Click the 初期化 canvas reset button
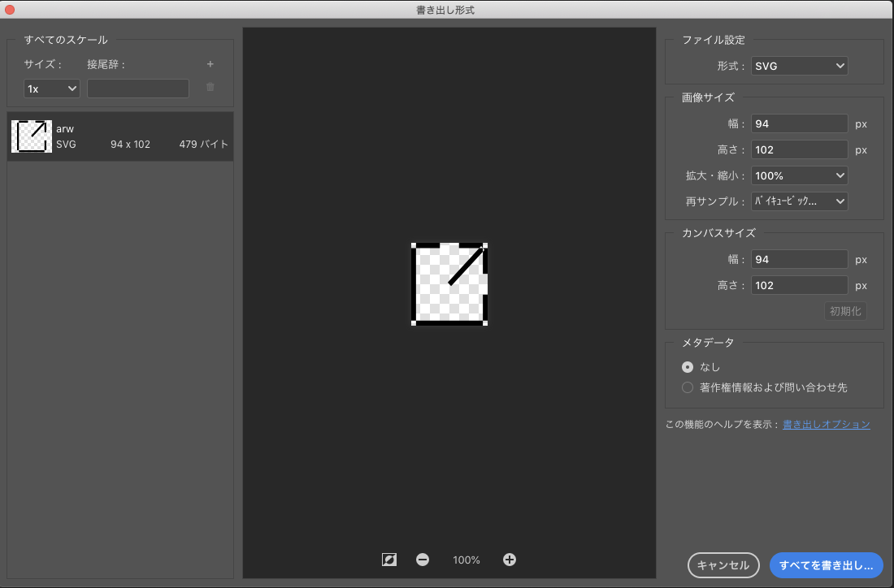 tap(845, 310)
